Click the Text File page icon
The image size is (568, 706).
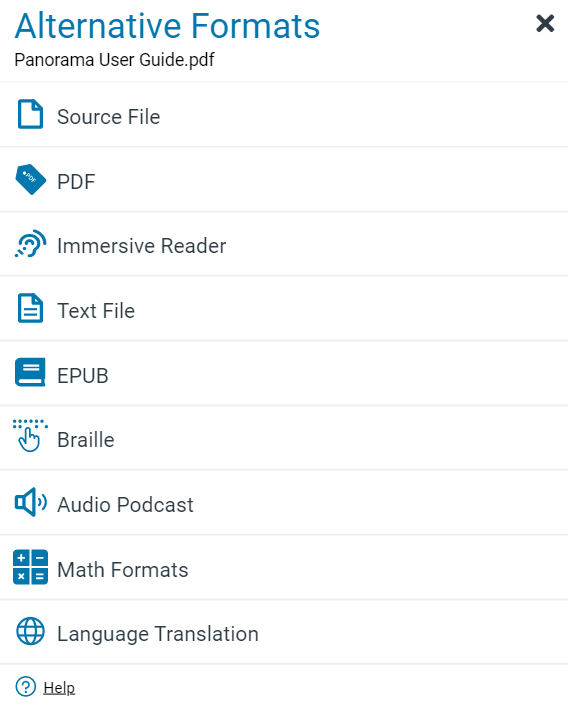tap(30, 308)
